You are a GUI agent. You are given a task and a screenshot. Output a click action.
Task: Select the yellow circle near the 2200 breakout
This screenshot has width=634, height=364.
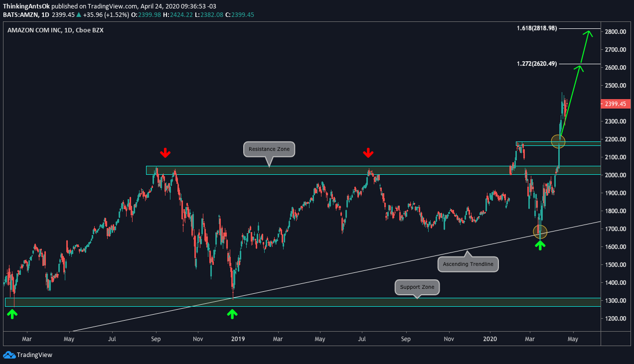(558, 141)
